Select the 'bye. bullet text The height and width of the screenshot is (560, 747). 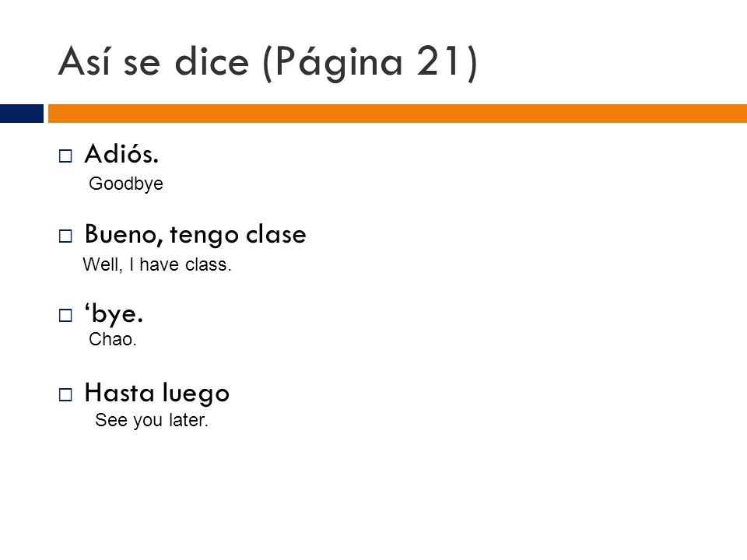pos(114,313)
